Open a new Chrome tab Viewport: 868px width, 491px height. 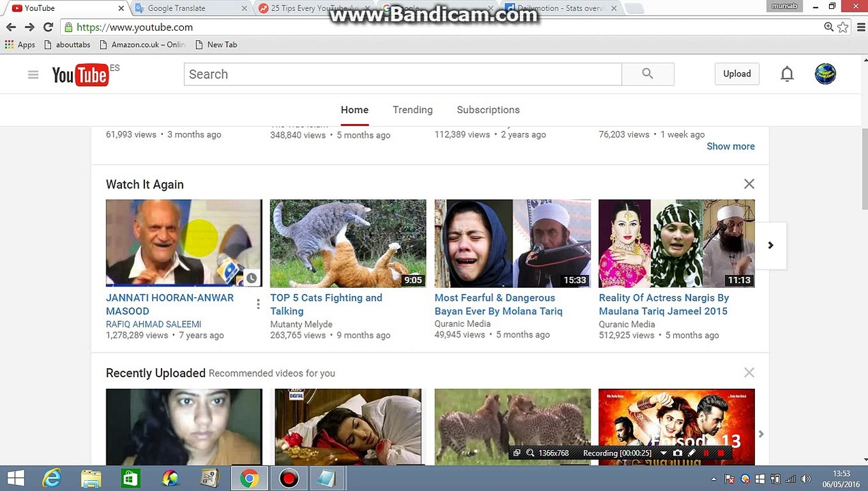(634, 8)
